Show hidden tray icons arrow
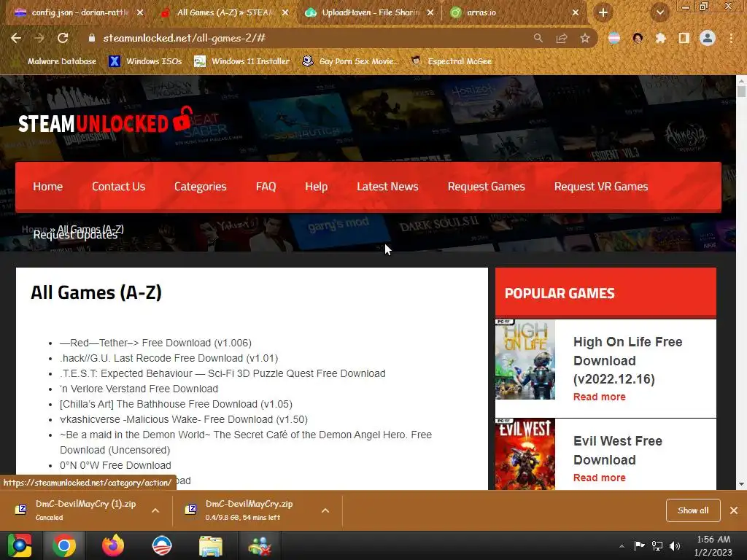The image size is (747, 560). (622, 546)
